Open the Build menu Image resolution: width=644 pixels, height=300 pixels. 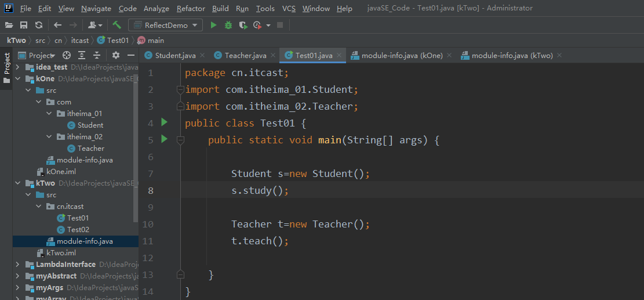click(x=220, y=8)
